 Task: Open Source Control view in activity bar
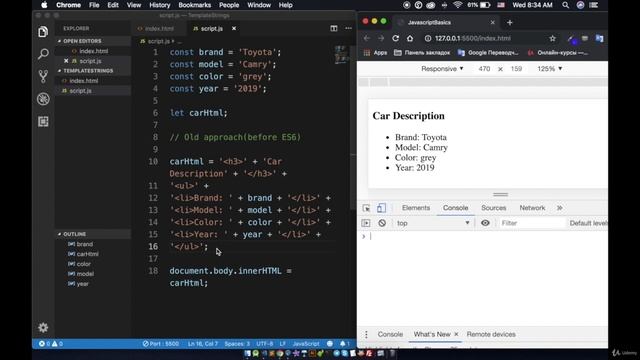[43, 76]
